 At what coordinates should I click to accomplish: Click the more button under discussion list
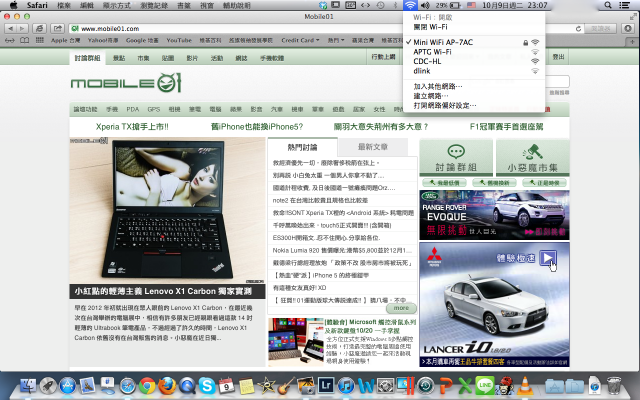click(x=401, y=308)
